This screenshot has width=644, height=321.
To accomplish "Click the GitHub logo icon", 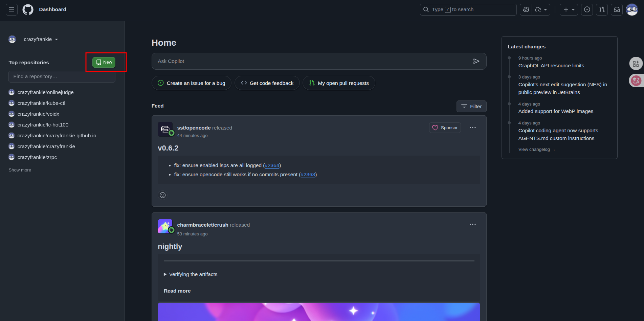I will coord(28,9).
